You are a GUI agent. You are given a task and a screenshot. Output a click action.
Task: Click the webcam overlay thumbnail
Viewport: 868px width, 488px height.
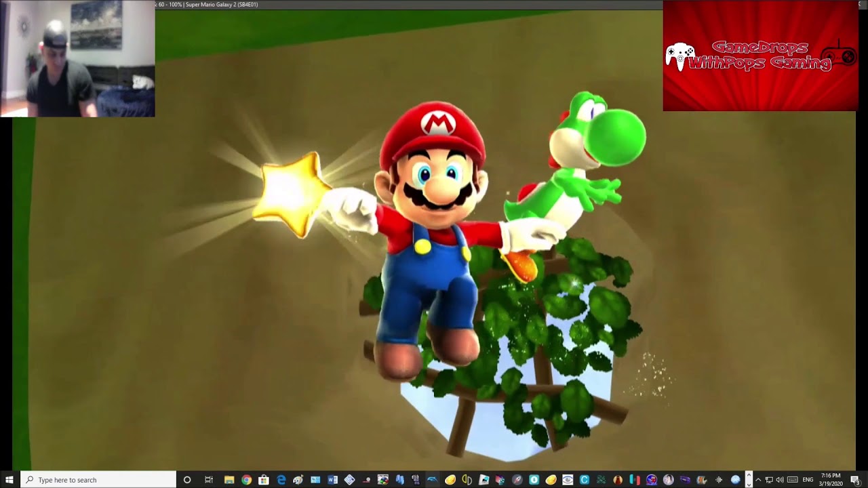click(77, 58)
